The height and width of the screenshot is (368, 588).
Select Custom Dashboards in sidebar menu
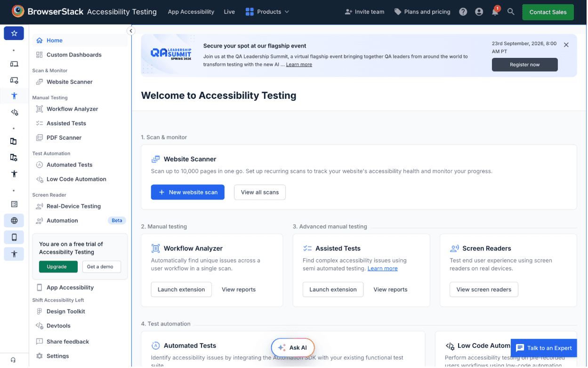tap(80, 55)
